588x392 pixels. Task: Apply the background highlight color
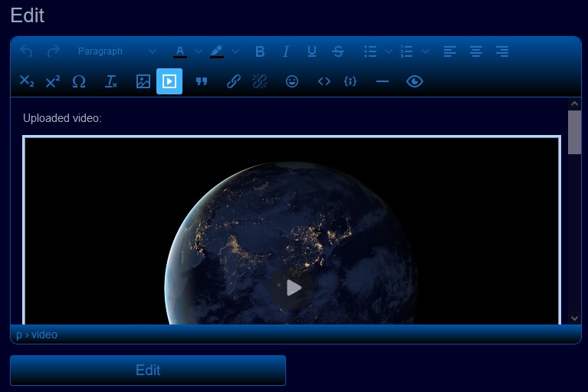coord(217,51)
